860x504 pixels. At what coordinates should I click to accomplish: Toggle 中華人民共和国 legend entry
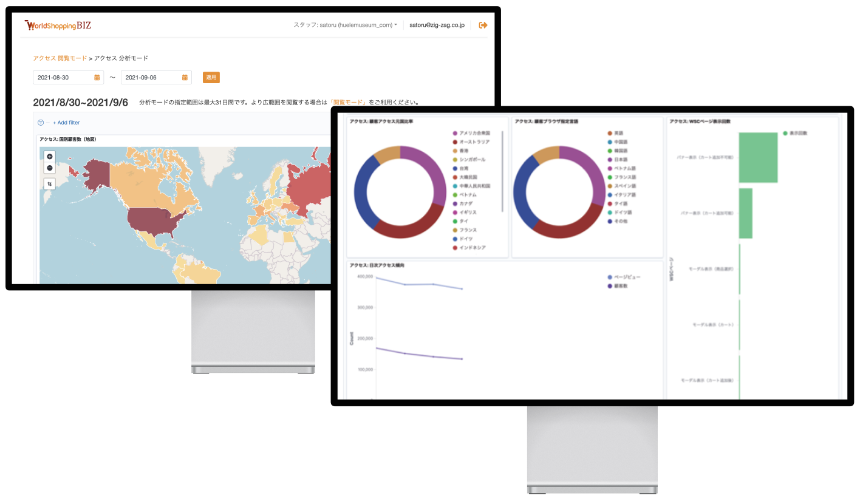point(471,186)
